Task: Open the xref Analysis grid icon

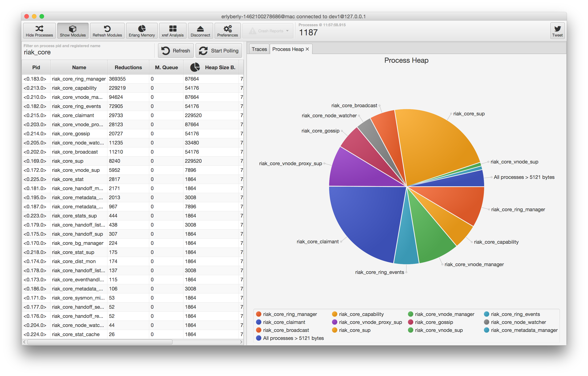Action: pos(173,29)
